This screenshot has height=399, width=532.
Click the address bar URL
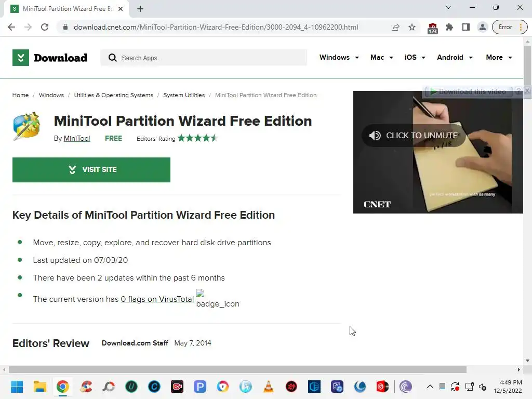pos(216,27)
